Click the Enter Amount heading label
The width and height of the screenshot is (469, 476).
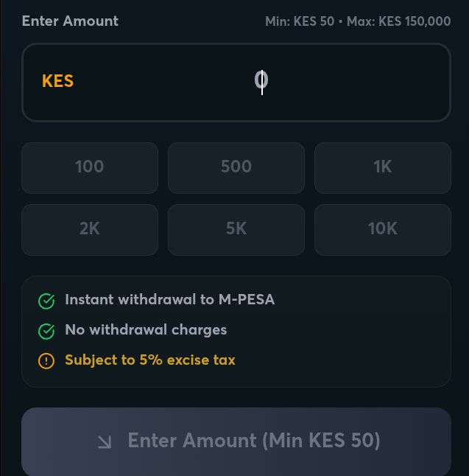tap(70, 21)
